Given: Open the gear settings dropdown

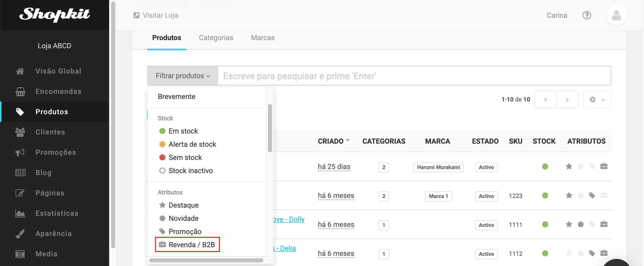Looking at the screenshot, I should pyautogui.click(x=597, y=99).
